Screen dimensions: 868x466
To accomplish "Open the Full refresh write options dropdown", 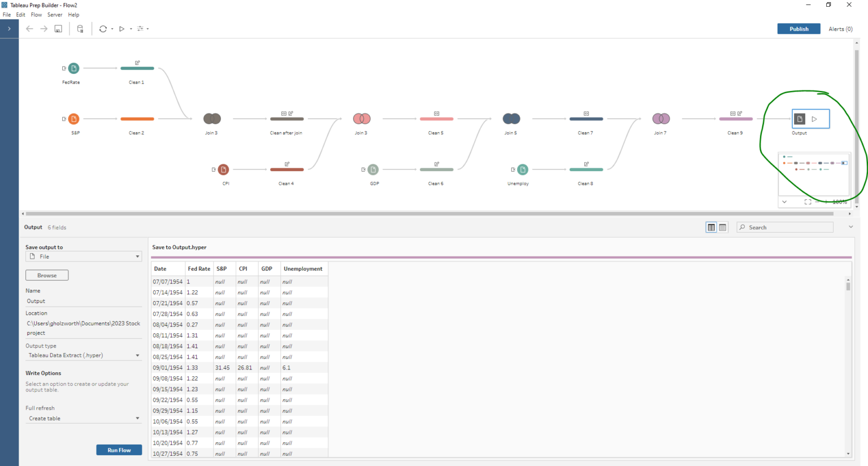I will click(x=83, y=418).
